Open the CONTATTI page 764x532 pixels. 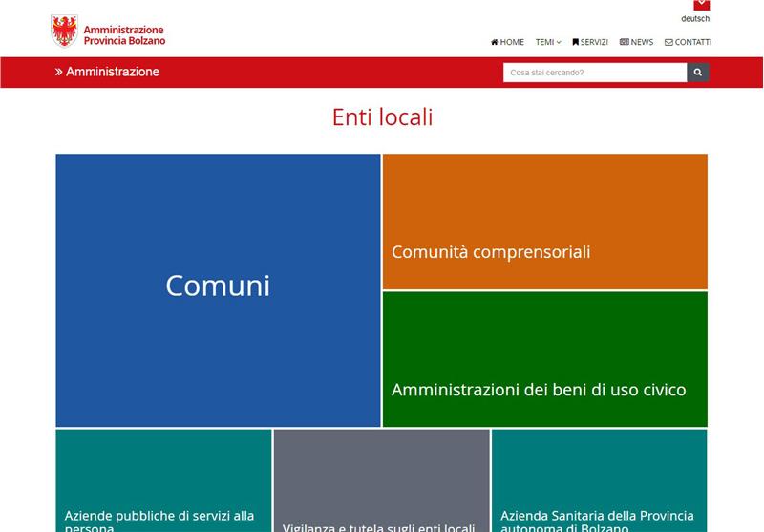pos(688,42)
